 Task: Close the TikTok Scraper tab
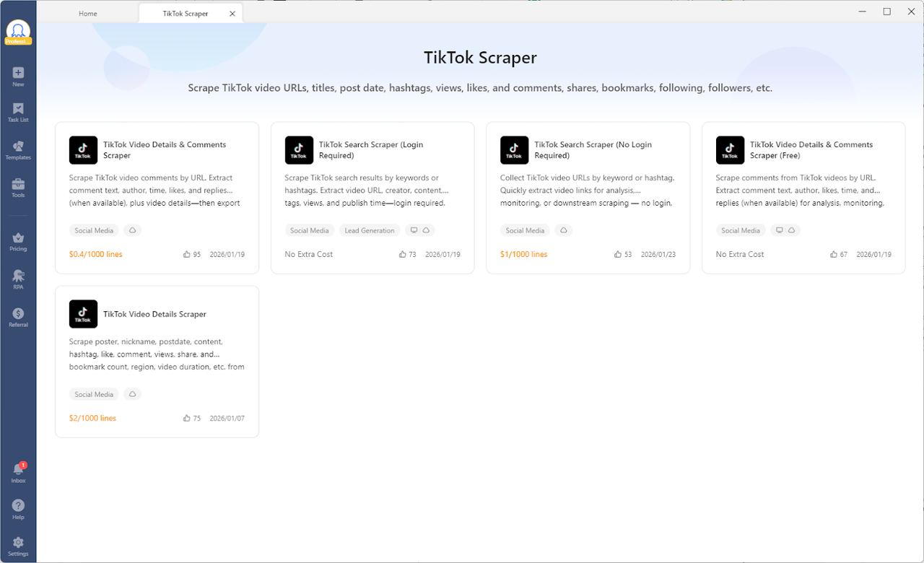coord(232,12)
